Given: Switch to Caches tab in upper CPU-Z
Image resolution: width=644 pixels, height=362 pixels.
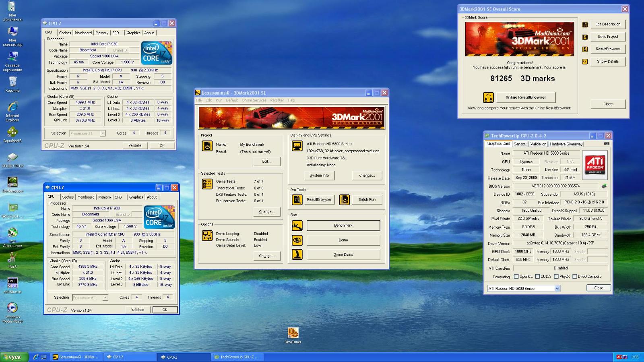Looking at the screenshot, I should (65, 33).
